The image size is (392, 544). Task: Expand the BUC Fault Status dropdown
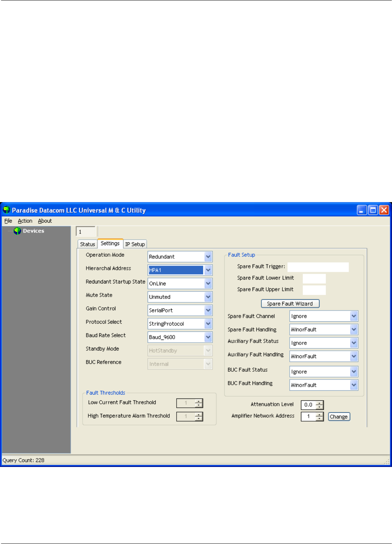pyautogui.click(x=354, y=371)
